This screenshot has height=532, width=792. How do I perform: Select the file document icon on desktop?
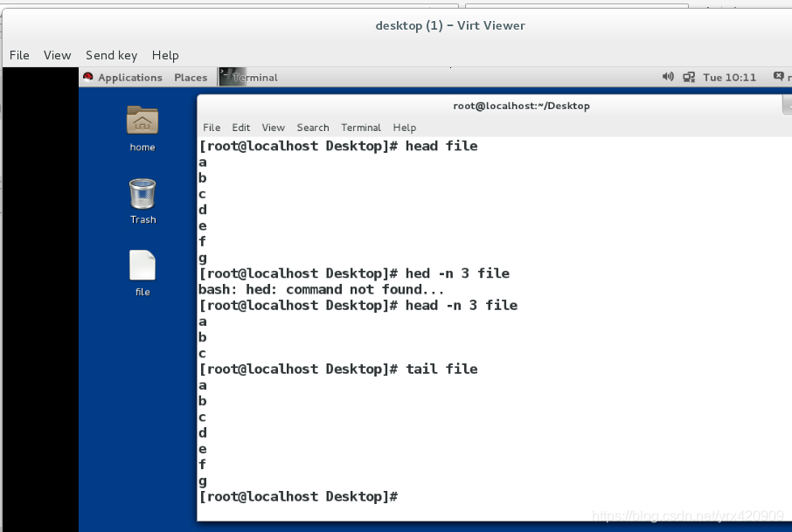click(142, 265)
